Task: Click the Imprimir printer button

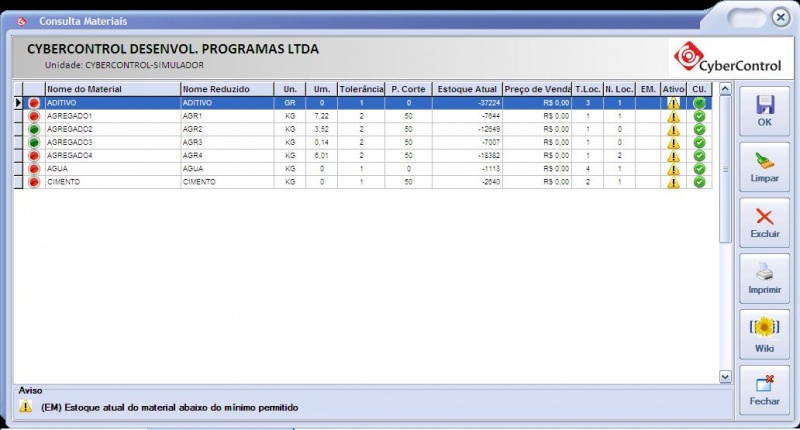Action: [764, 279]
